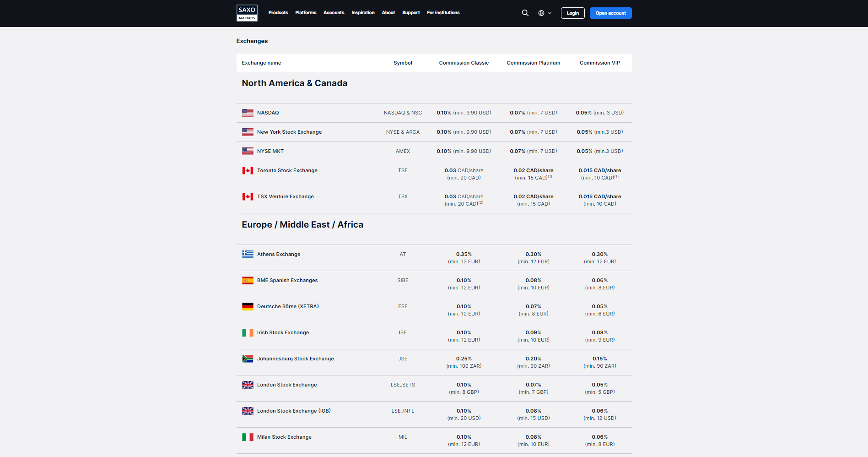868x457 pixels.
Task: Click the Europe / Middle East / Africa heading
Action: coord(302,225)
